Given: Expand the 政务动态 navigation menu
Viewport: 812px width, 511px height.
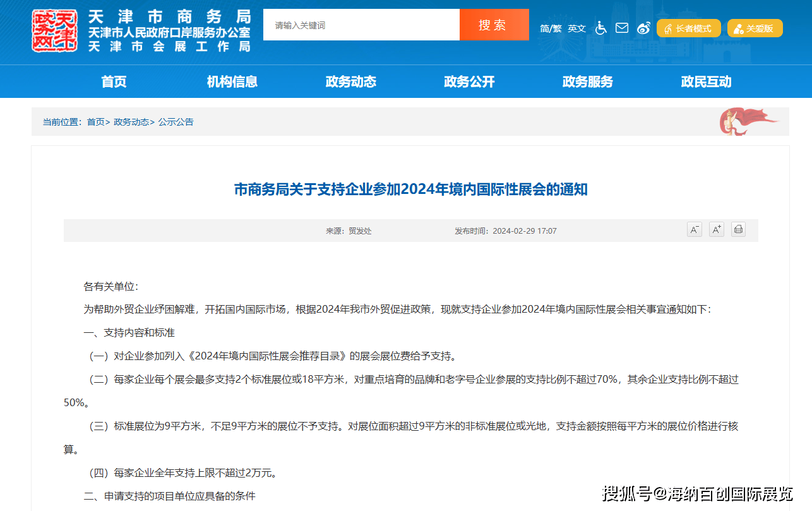Looking at the screenshot, I should pyautogui.click(x=350, y=81).
